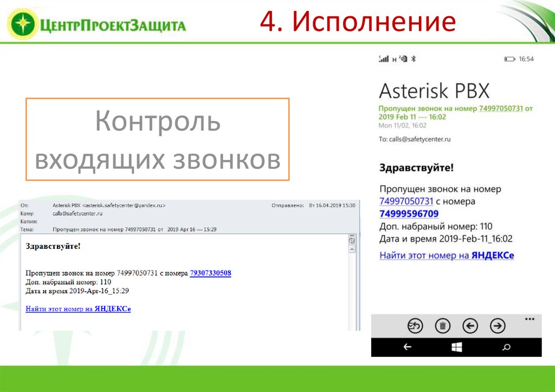Viewport: 555px width, 392px height.
Task: Tap the phone Search magnifier button
Action: [x=507, y=347]
